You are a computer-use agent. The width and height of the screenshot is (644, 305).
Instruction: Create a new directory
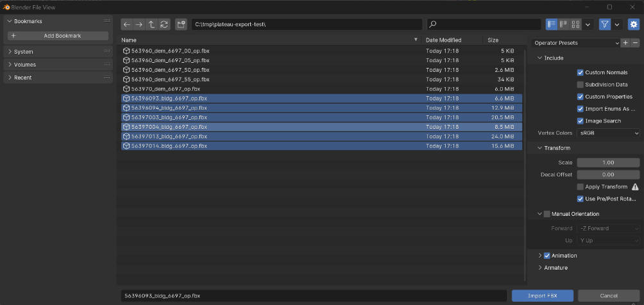(x=181, y=24)
